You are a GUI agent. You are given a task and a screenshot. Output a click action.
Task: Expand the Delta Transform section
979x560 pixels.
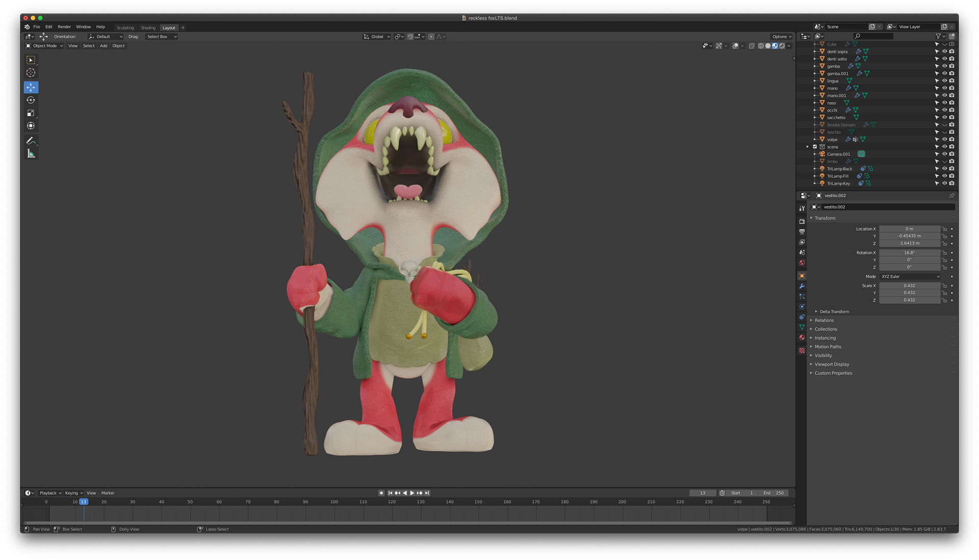pyautogui.click(x=834, y=312)
